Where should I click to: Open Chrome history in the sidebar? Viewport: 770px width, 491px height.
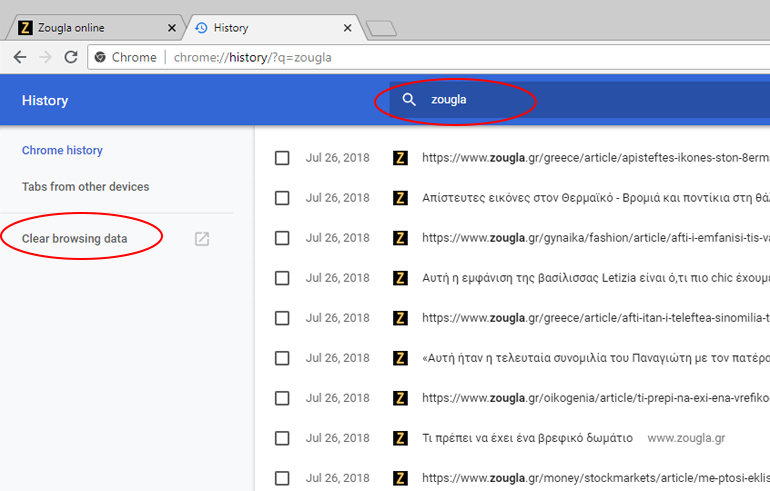[62, 151]
